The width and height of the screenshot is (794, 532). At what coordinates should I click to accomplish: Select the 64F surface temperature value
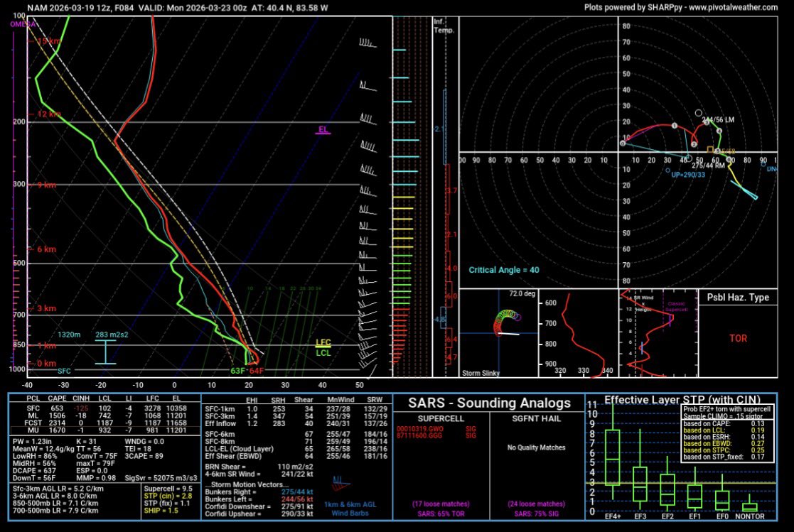(x=256, y=371)
